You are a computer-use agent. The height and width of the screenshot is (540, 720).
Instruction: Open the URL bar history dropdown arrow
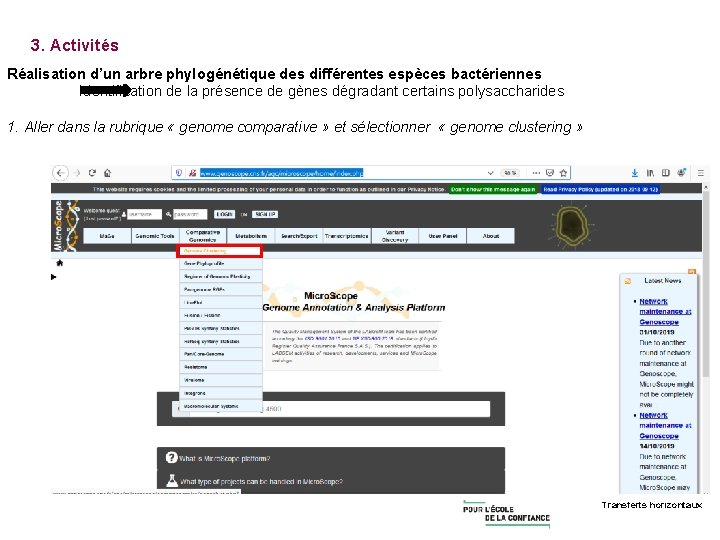[x=490, y=173]
